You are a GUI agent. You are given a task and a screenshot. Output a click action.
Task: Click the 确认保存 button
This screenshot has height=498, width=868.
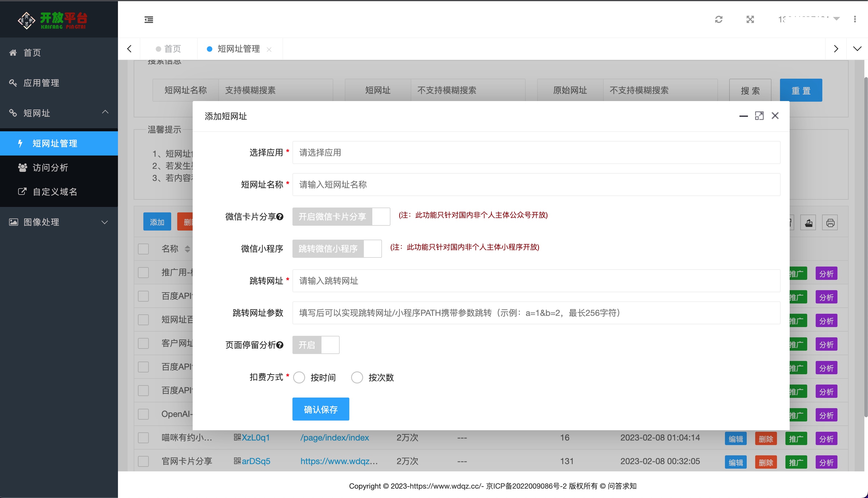pyautogui.click(x=320, y=409)
